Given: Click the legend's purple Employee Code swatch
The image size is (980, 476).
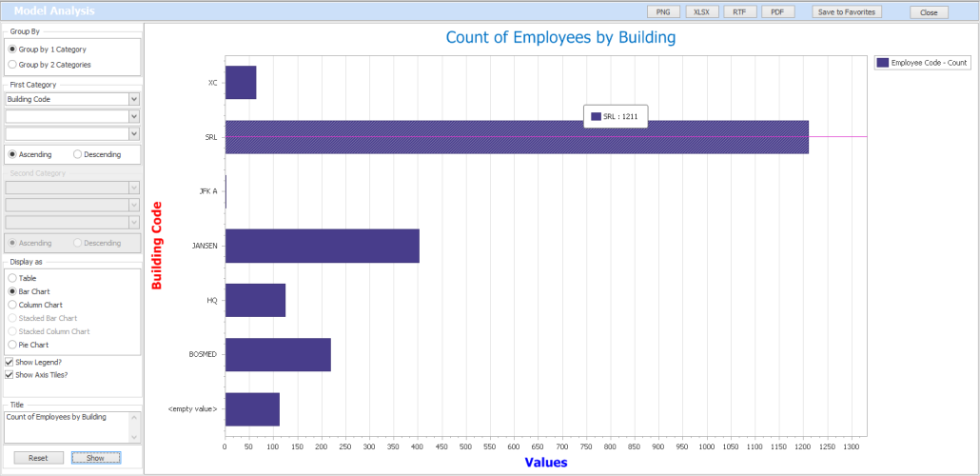Looking at the screenshot, I should coord(882,62).
